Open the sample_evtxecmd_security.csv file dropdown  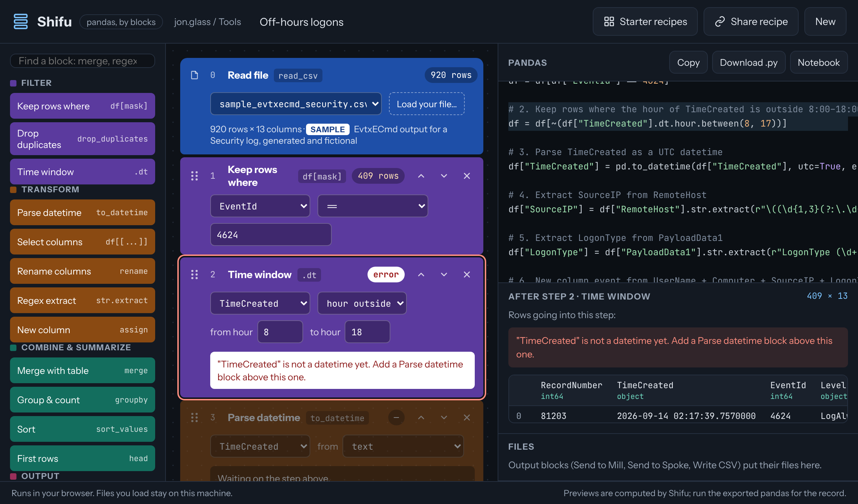[296, 104]
